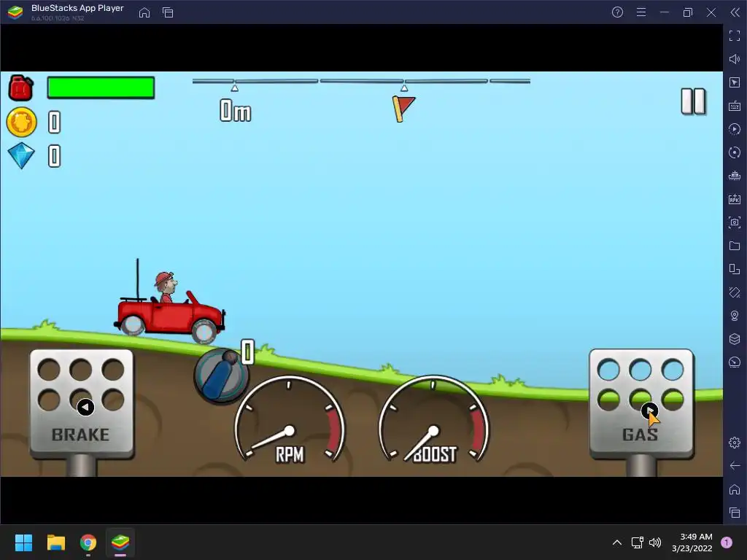Open the game controls keyboard icon

coord(735,106)
